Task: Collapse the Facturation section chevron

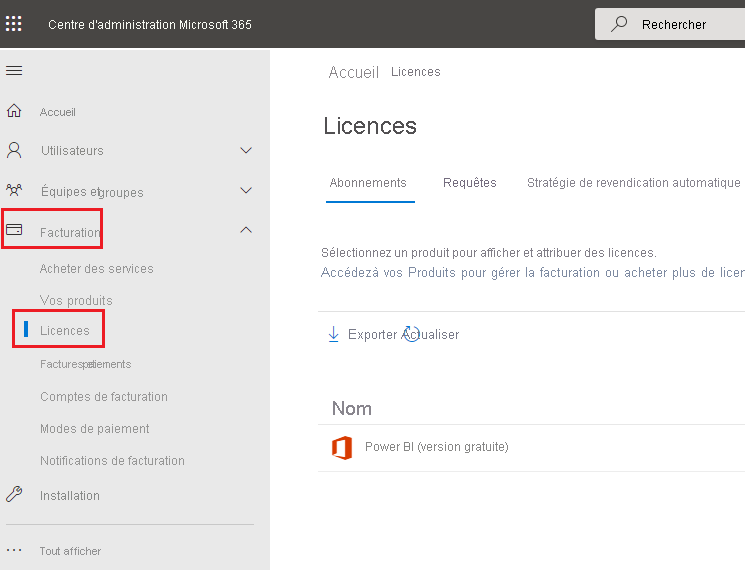Action: [x=246, y=230]
